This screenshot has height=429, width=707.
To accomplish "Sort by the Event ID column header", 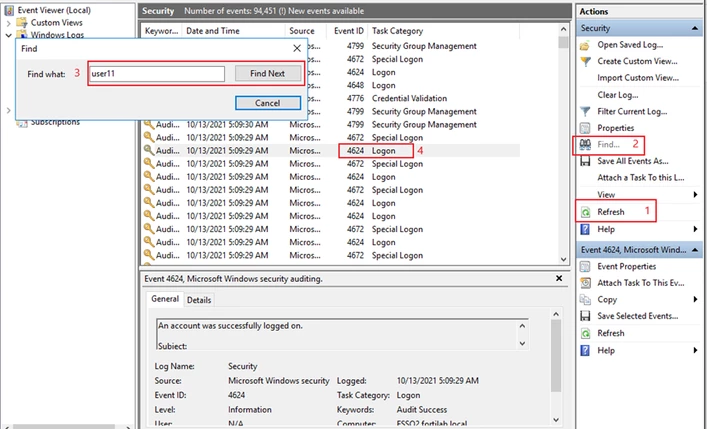I will (x=349, y=31).
